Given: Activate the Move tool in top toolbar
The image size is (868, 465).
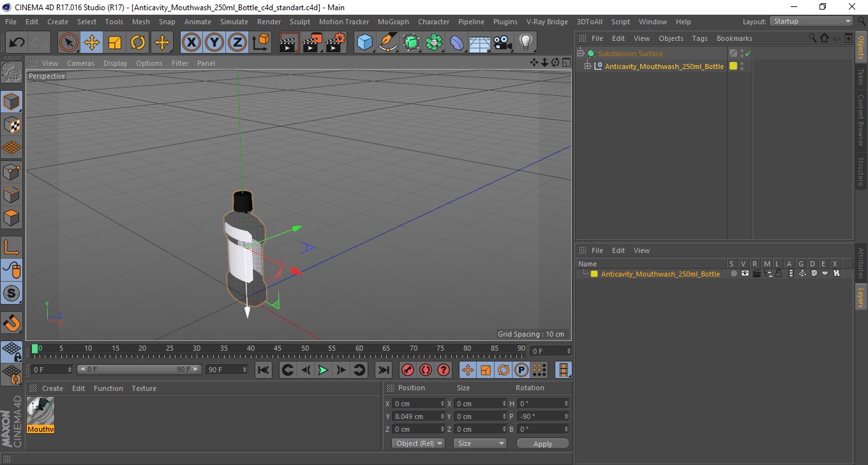Looking at the screenshot, I should 92,43.
